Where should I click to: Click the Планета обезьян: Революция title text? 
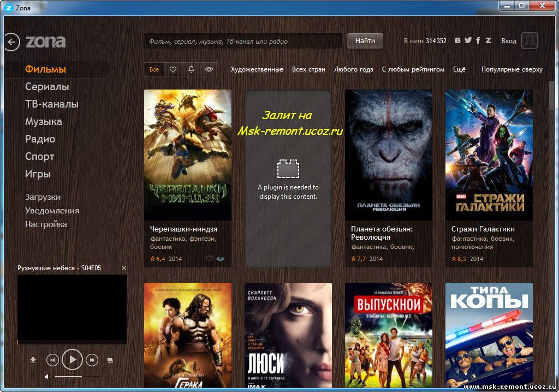coord(382,233)
